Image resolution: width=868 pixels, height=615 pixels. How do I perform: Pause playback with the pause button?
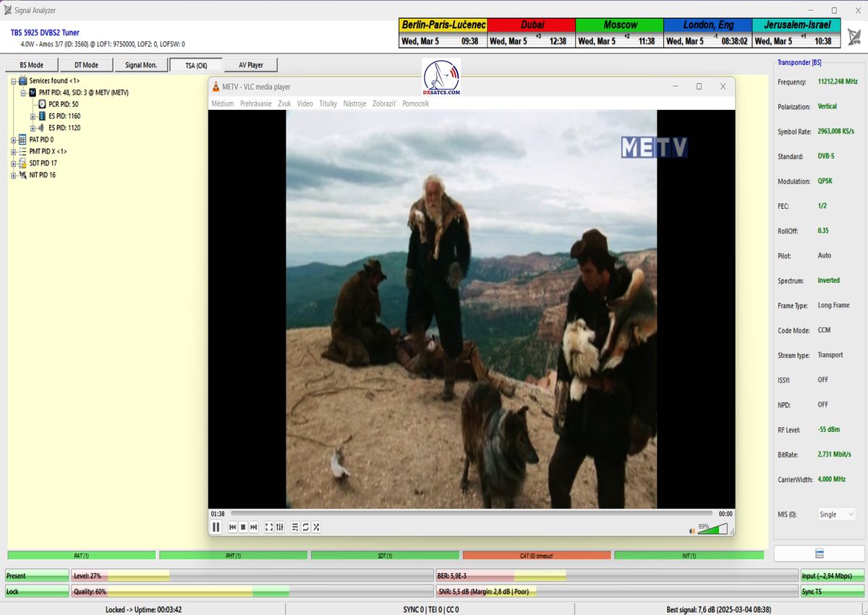click(x=216, y=527)
